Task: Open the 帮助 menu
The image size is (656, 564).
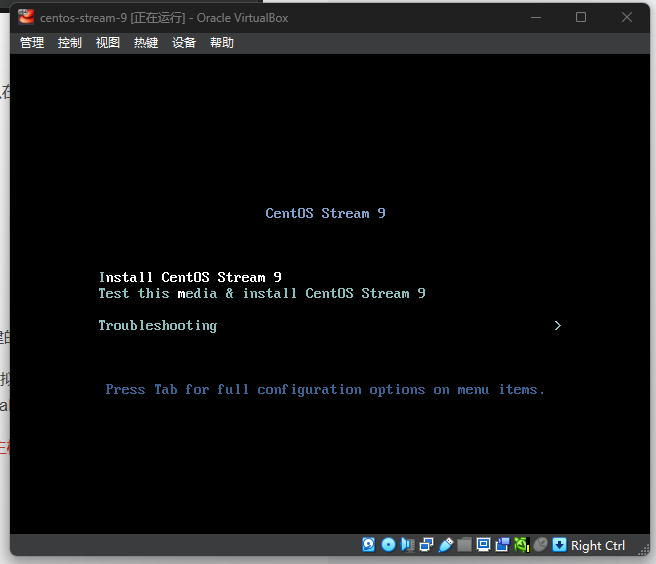Action: tap(222, 43)
